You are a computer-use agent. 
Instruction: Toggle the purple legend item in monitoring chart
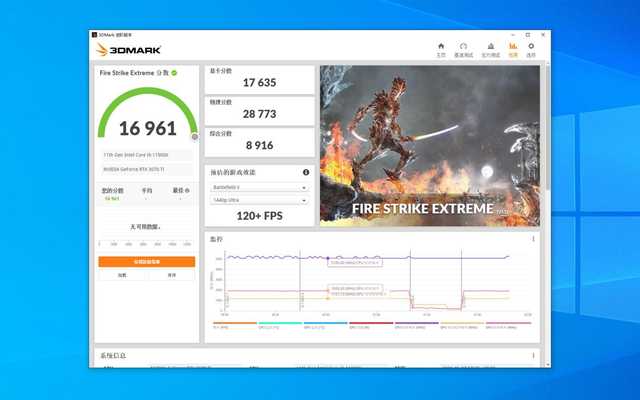tap(416, 325)
